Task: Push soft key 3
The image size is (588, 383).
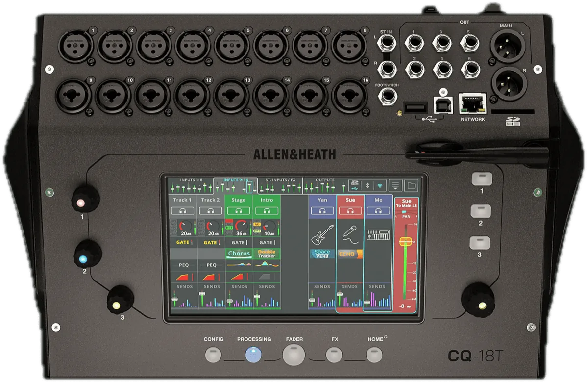Action: [479, 243]
